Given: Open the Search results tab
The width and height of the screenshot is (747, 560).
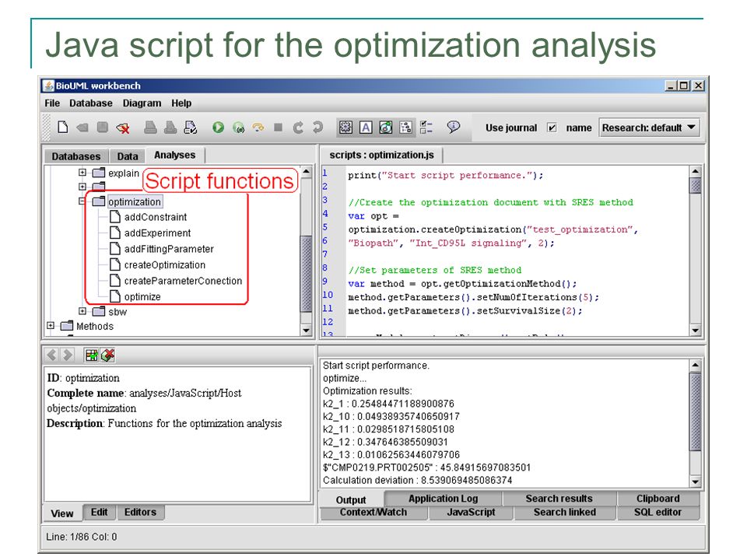Looking at the screenshot, I should tap(559, 499).
